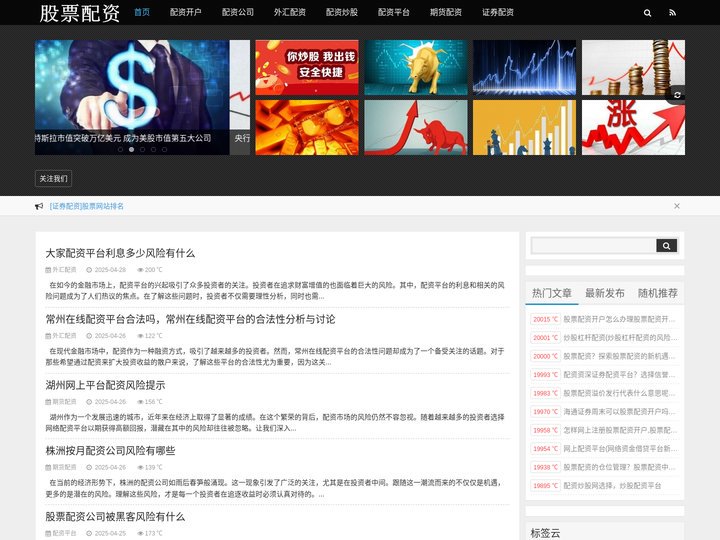Screen dimensions: 720x540
Task: Open article 株洲按月配资公司风险有哪些
Action: pyautogui.click(x=110, y=450)
